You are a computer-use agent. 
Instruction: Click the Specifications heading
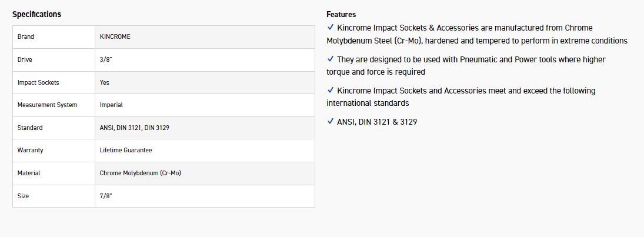pos(36,14)
